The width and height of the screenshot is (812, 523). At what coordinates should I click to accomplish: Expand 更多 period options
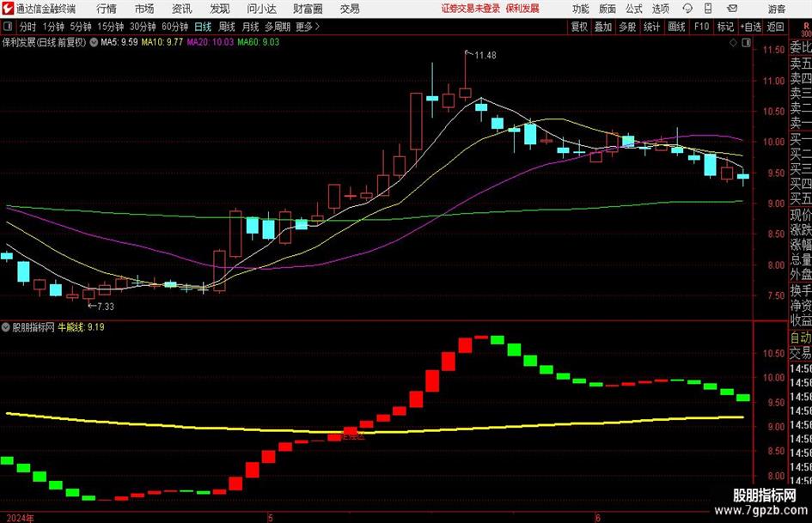pos(308,27)
